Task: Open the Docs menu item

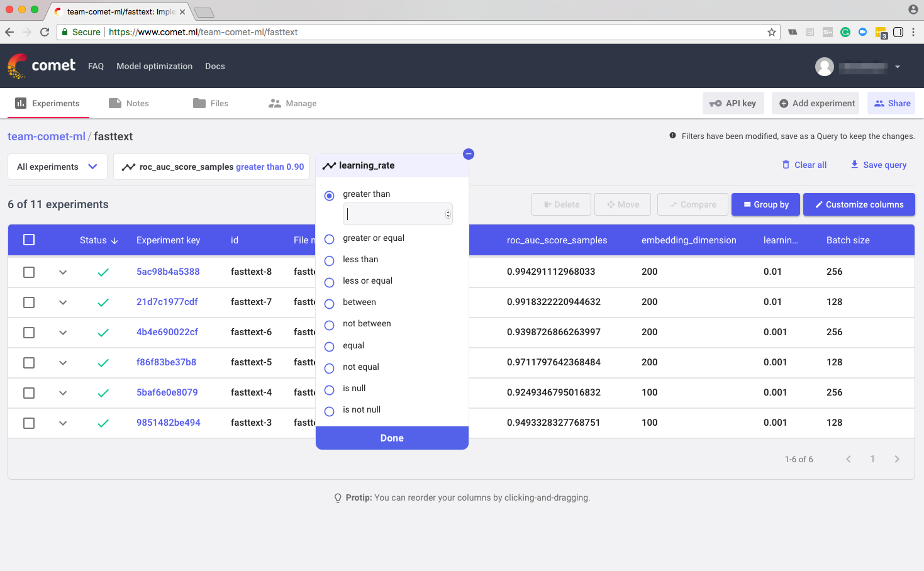Action: [x=215, y=66]
